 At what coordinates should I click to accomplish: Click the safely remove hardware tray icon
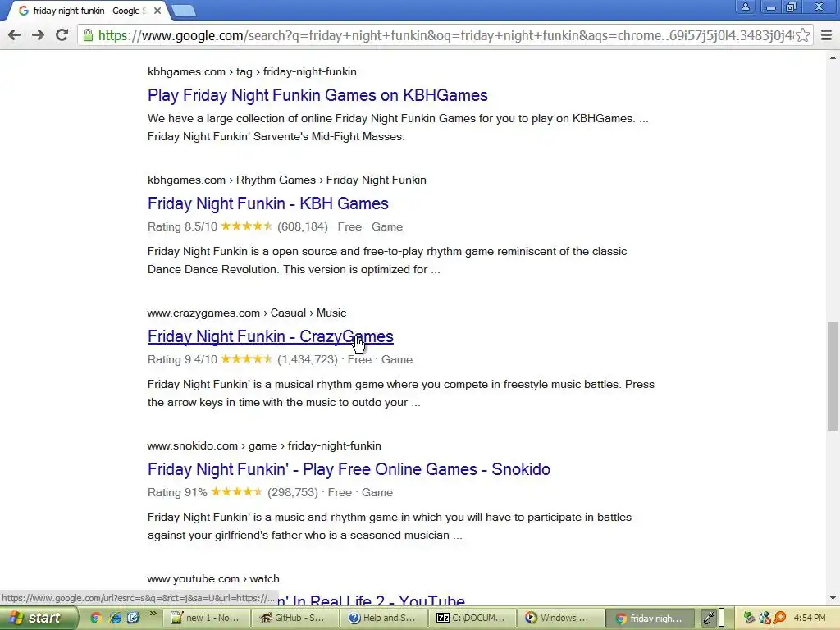click(x=749, y=618)
